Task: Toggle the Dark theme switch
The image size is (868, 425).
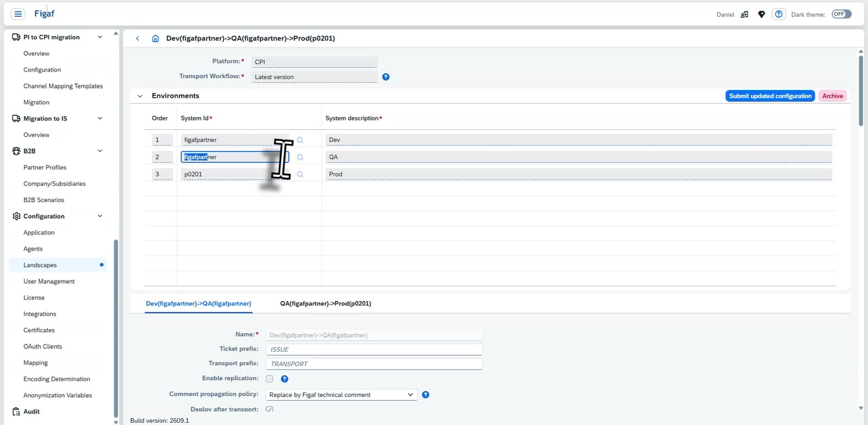Action: tap(841, 14)
